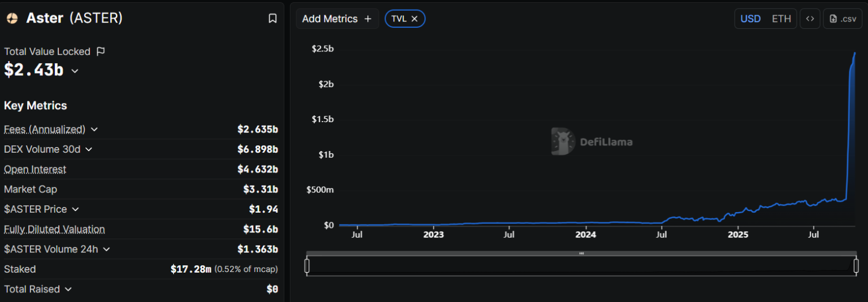Click the left handle of the range slider
The image size is (868, 302).
click(307, 266)
